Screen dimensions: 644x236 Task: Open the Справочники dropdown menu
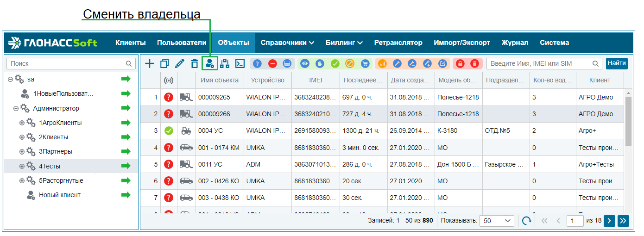287,43
